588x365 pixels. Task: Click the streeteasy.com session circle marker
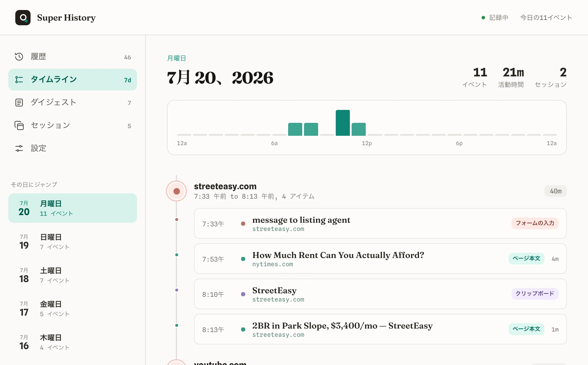[x=176, y=191]
